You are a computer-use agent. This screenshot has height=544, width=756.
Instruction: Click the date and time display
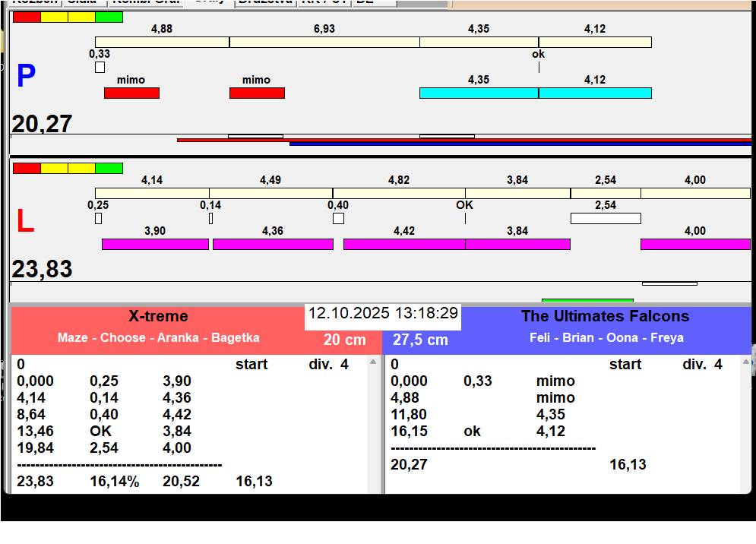tap(383, 314)
